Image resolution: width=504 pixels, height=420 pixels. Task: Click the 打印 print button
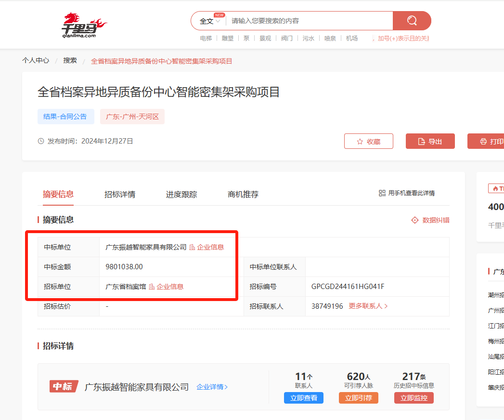tap(486, 141)
